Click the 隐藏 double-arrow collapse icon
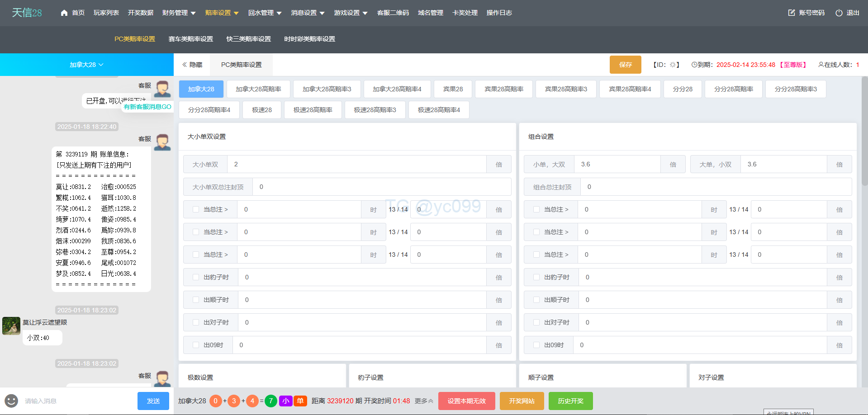Screen dimensions: 868x415 [x=185, y=65]
